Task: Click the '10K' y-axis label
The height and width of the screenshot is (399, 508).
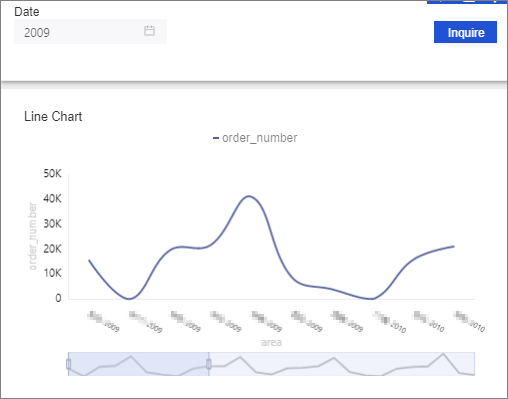Action: tap(53, 273)
